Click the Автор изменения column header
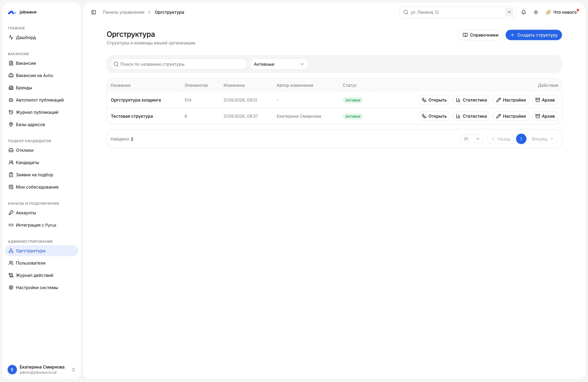This screenshot has width=588, height=382. [x=295, y=85]
